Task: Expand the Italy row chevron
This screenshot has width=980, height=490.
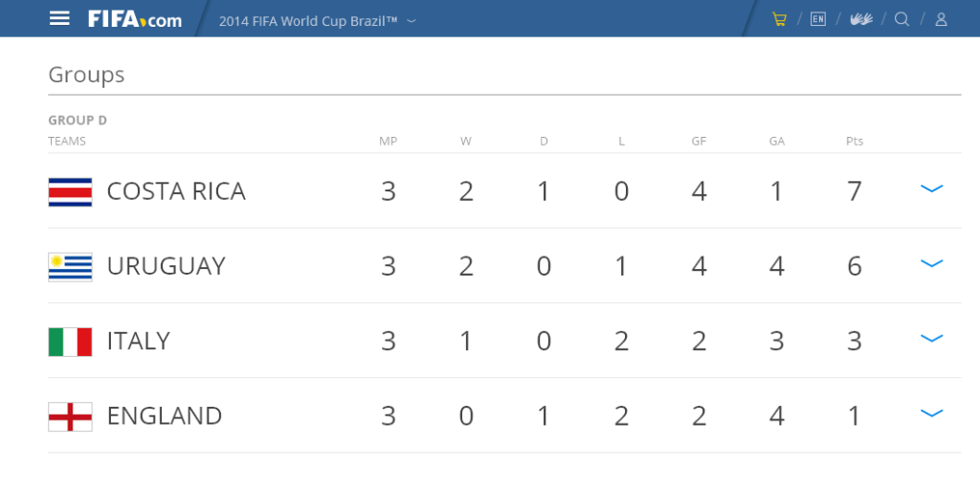Action: 931,338
